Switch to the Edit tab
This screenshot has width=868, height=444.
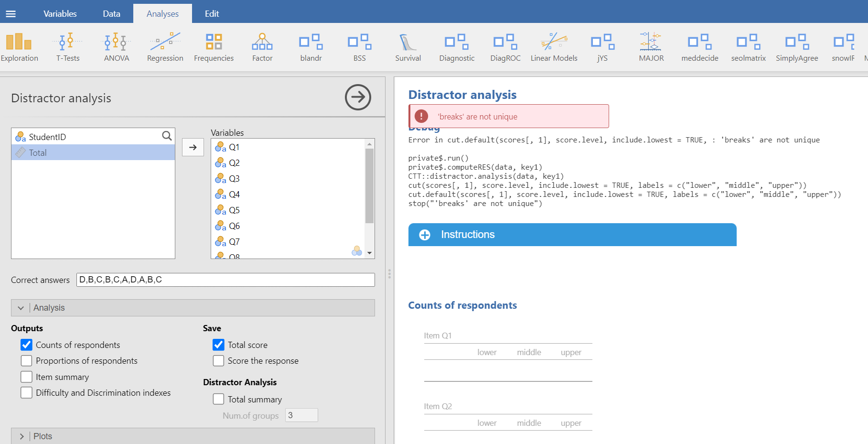212,14
